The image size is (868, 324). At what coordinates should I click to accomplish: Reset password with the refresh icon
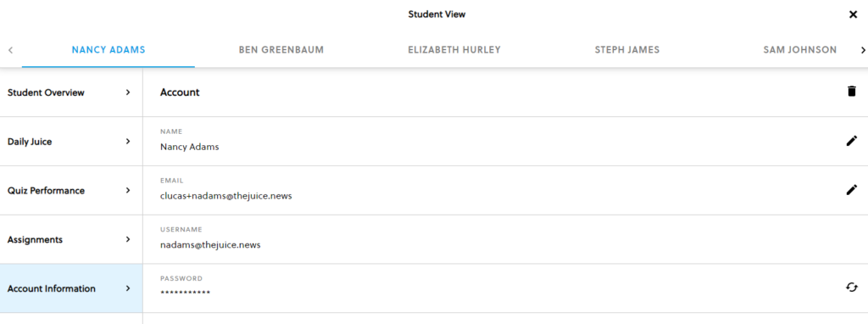coord(851,287)
